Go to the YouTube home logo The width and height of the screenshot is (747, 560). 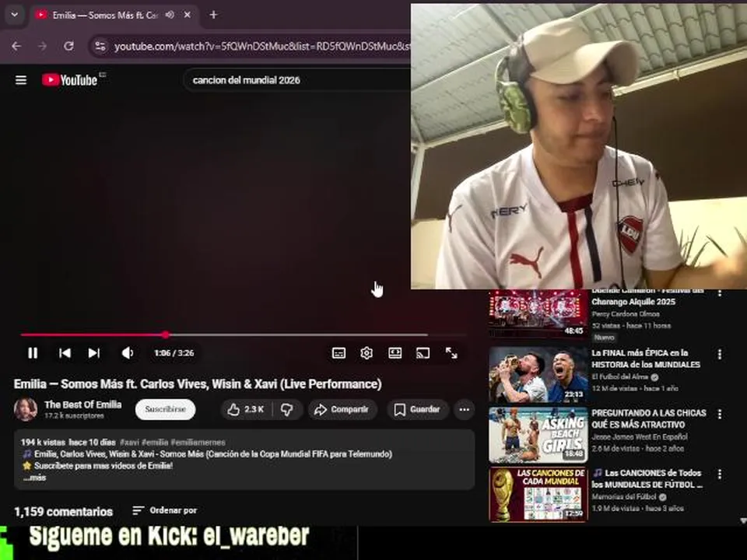click(70, 80)
